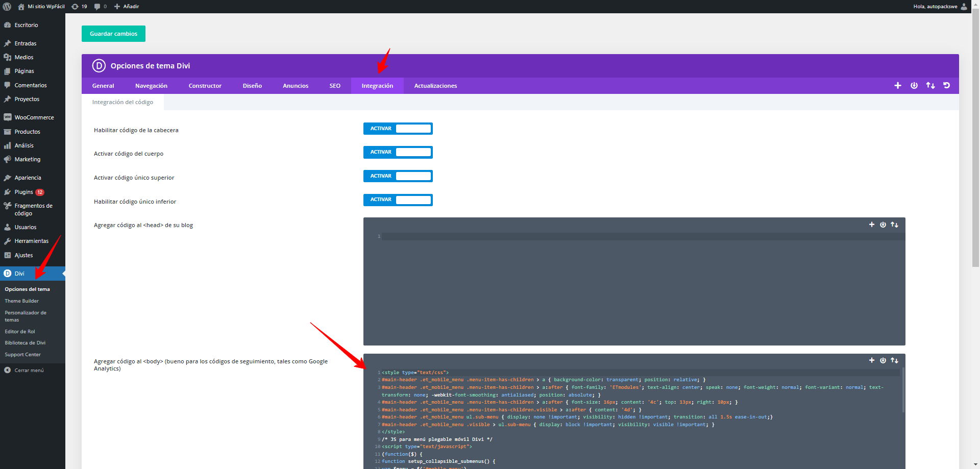
Task: Switch to Navegación tab
Action: (x=151, y=86)
